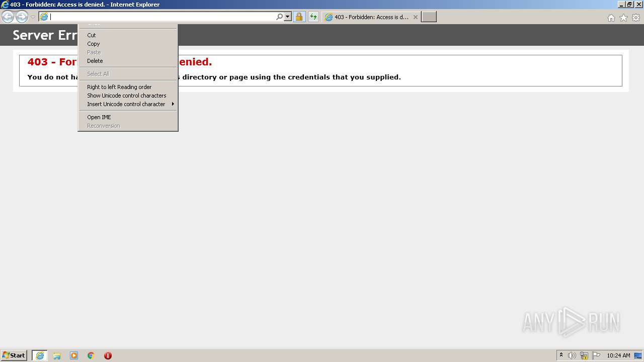Image resolution: width=644 pixels, height=362 pixels.
Task: Click inside the address bar text field
Action: tap(162, 17)
